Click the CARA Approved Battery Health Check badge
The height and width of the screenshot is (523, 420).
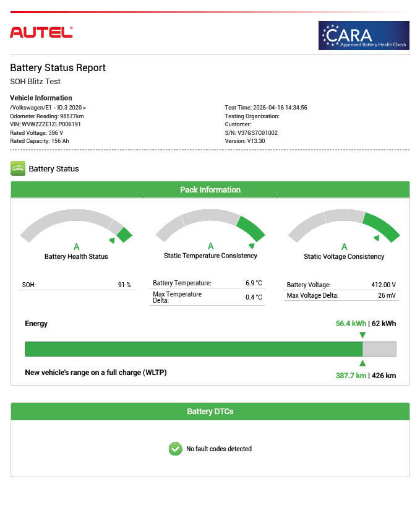364,35
